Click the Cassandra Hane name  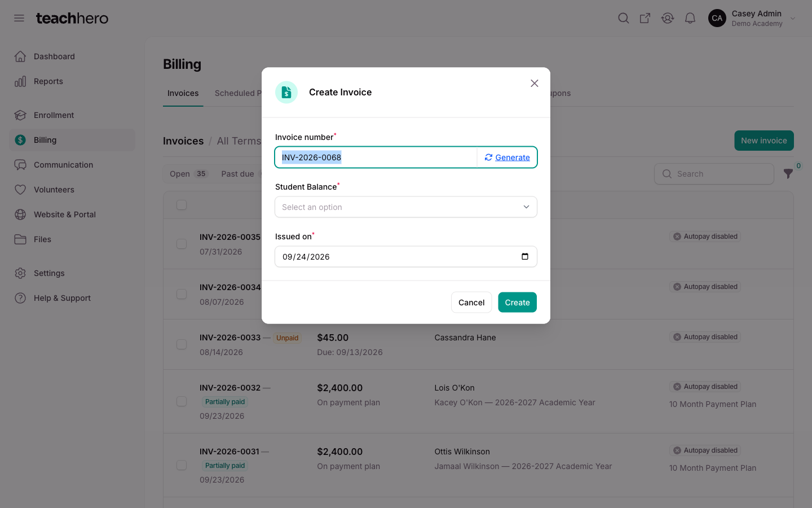pyautogui.click(x=465, y=338)
